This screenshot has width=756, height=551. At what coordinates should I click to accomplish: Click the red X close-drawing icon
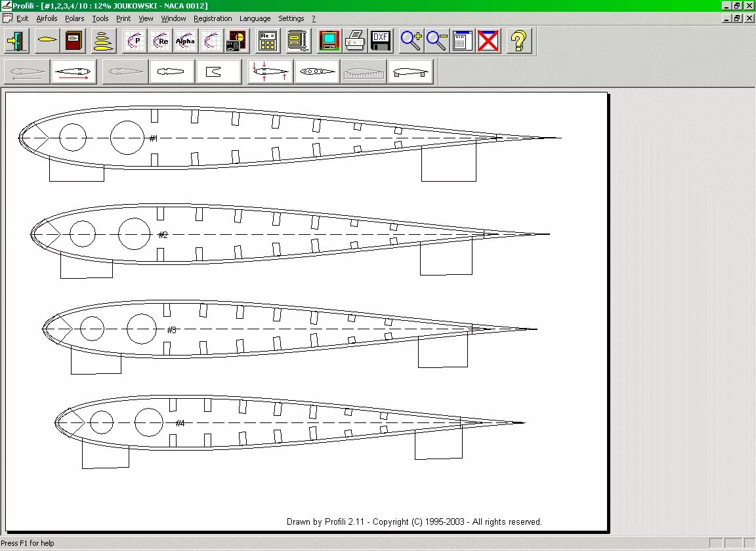pos(488,41)
